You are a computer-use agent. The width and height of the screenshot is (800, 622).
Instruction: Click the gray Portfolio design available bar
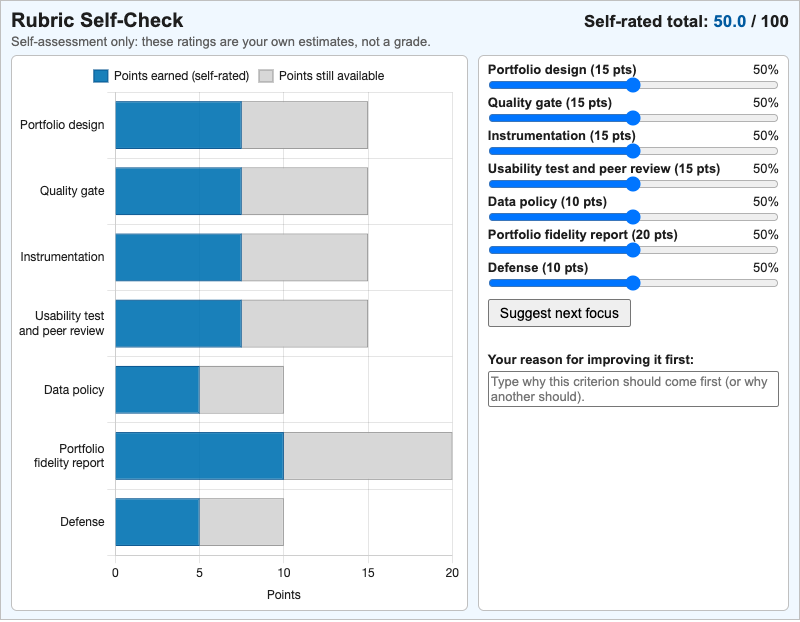click(x=305, y=125)
